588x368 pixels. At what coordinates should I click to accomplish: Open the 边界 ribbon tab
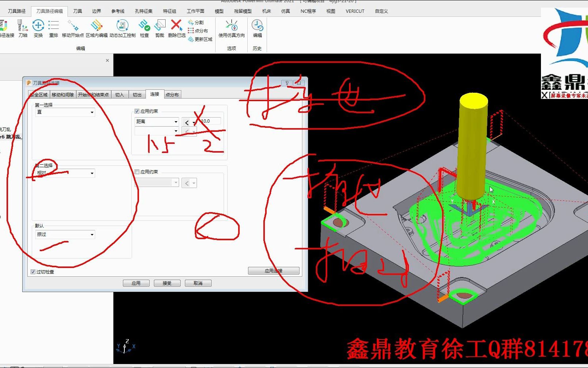[x=97, y=11]
